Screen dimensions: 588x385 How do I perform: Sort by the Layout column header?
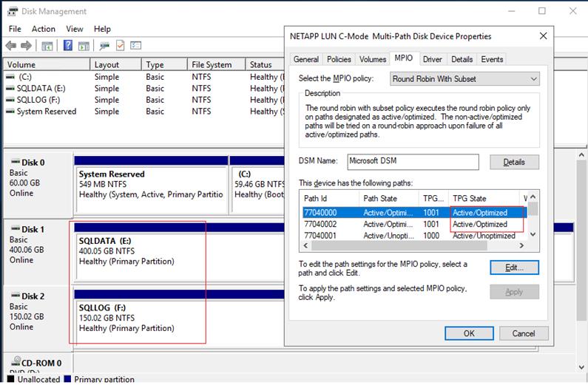116,64
